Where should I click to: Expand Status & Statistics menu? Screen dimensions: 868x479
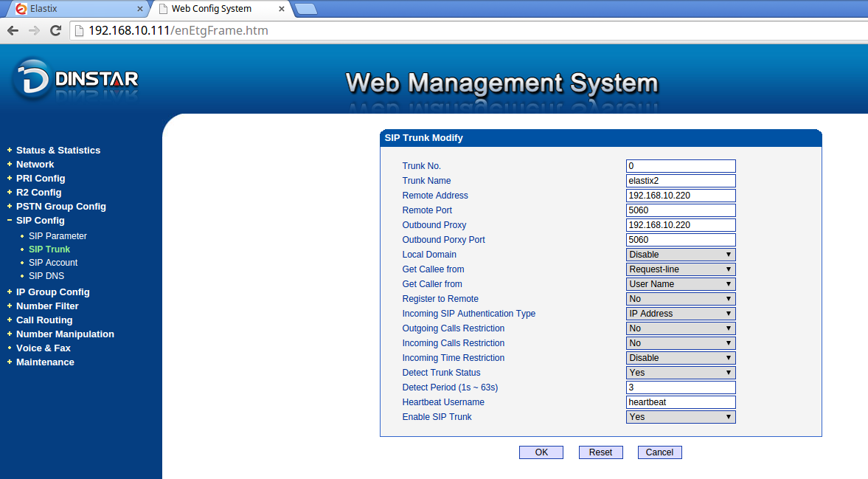pyautogui.click(x=58, y=150)
